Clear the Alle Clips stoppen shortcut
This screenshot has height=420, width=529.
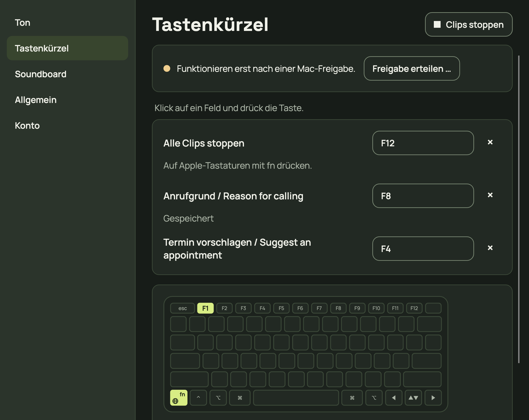point(490,142)
